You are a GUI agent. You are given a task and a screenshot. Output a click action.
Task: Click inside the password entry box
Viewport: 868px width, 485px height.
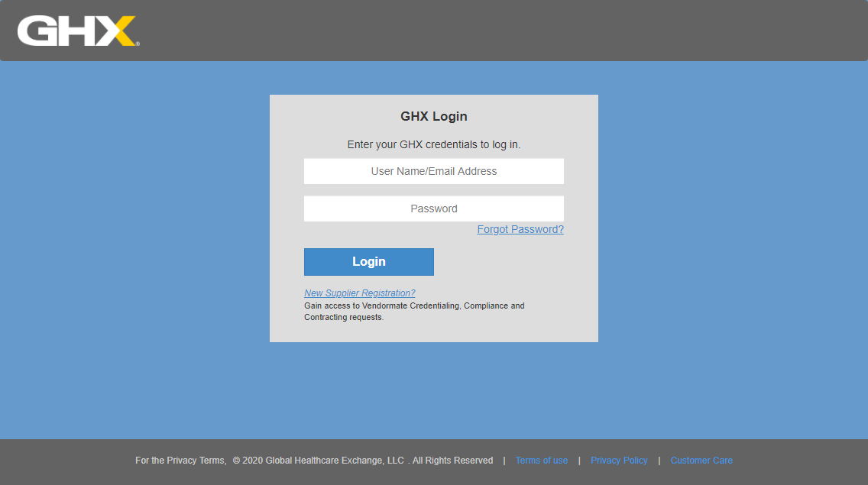[x=433, y=208]
